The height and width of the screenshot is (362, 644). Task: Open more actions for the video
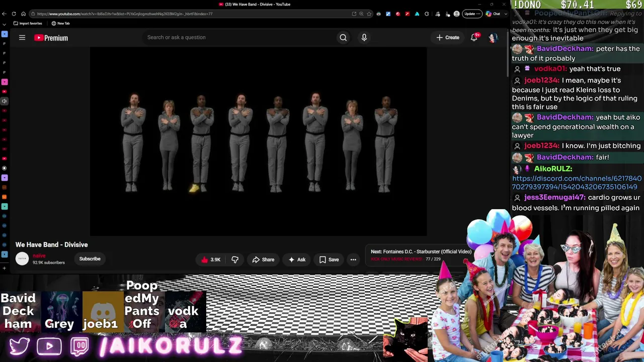click(x=353, y=259)
